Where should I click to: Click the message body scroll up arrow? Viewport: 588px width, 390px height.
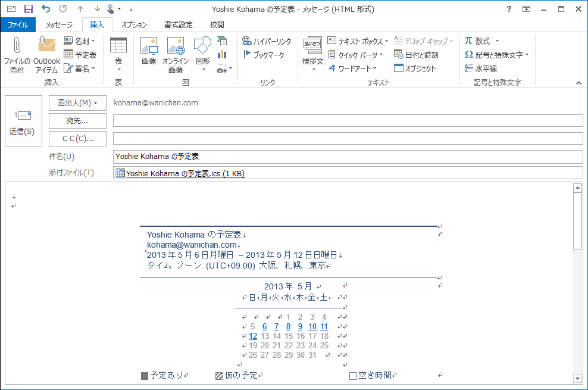tap(577, 188)
